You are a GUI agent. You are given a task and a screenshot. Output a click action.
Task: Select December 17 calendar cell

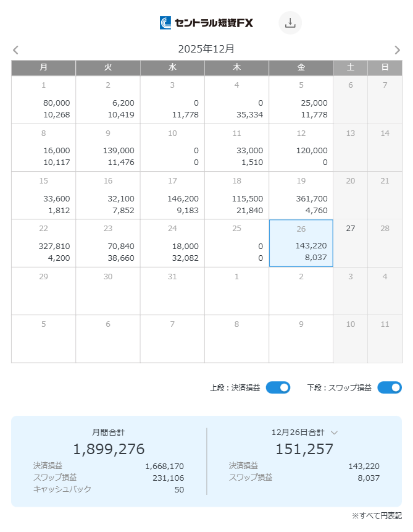pyautogui.click(x=172, y=195)
